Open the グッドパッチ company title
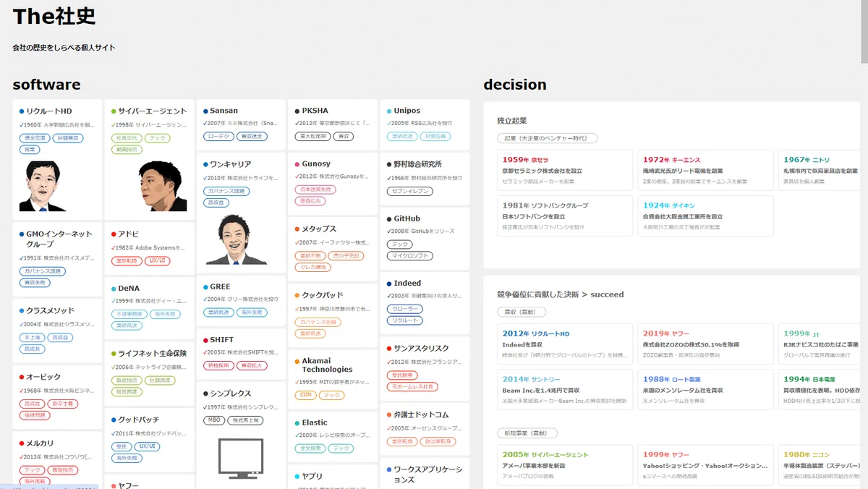Image resolution: width=868 pixels, height=489 pixels. [x=138, y=420]
